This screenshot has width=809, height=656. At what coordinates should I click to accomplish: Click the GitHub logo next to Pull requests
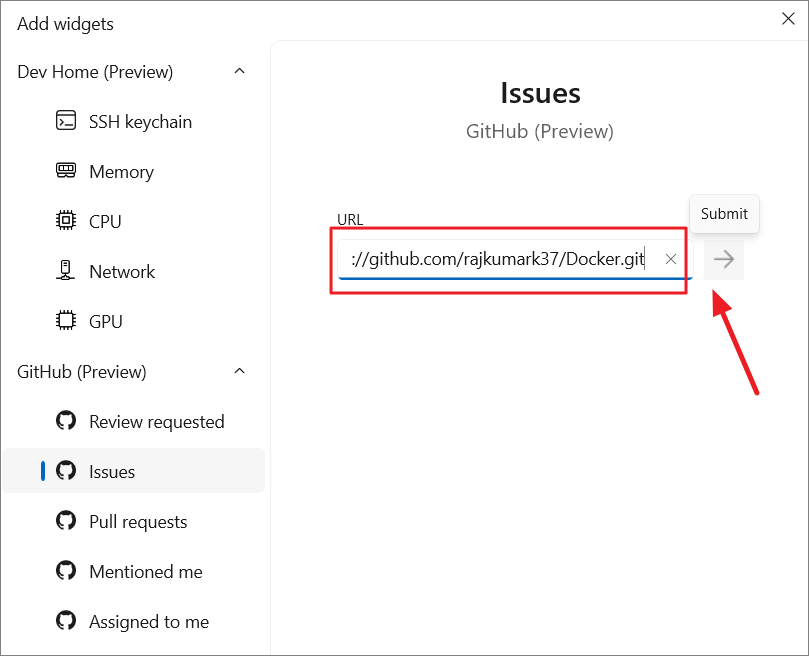tap(65, 521)
